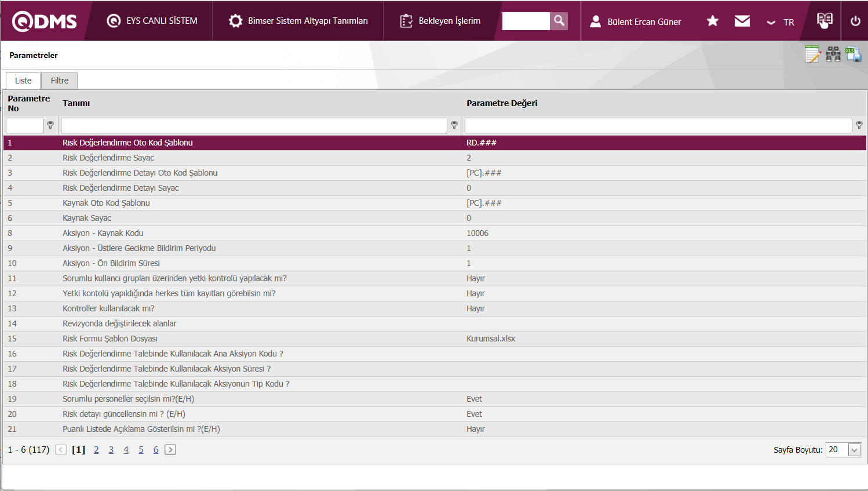
Task: Expand the Sayfa Boyutu page size dropdown
Action: [x=854, y=450]
